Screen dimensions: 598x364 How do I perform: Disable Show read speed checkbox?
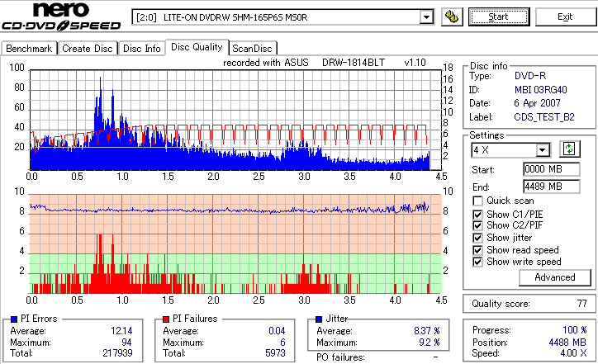477,250
